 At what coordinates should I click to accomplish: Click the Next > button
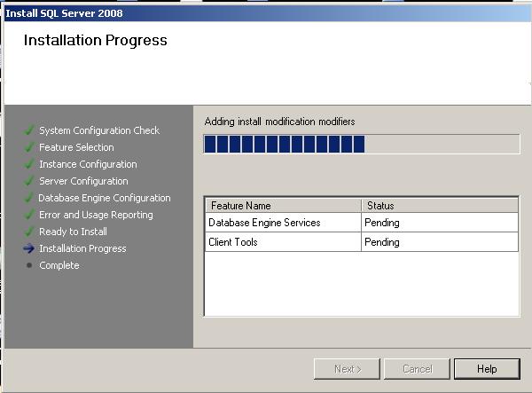[x=347, y=369]
